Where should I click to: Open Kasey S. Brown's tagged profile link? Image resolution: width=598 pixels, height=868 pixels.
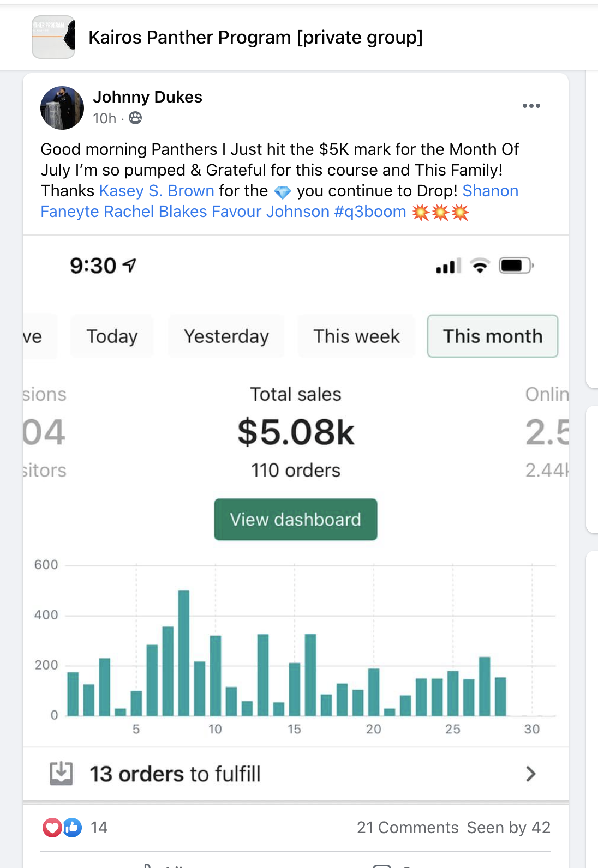pos(157,191)
